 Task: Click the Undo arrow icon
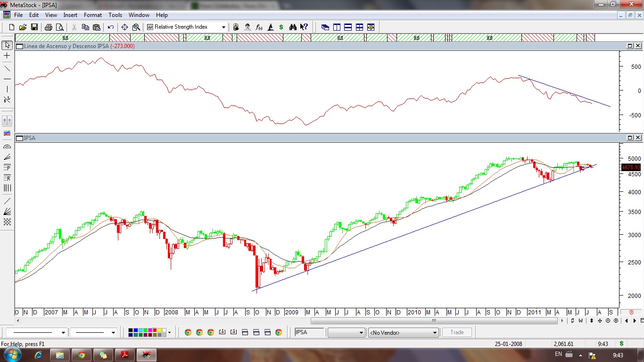pos(111,27)
